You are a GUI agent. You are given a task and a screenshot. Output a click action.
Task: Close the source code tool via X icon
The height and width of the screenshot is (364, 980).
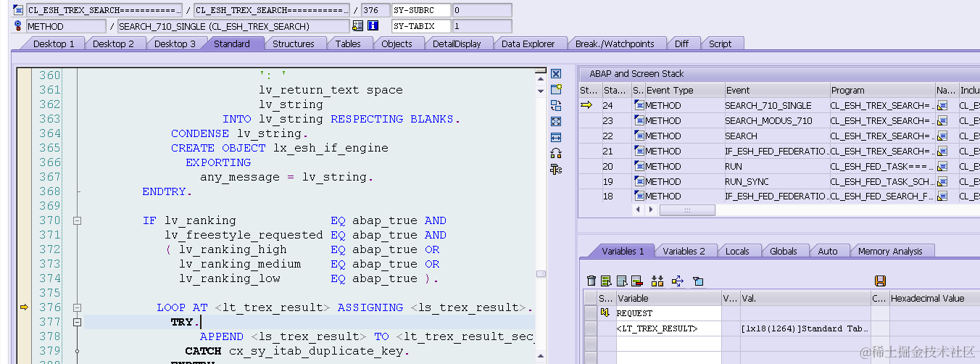tap(556, 74)
